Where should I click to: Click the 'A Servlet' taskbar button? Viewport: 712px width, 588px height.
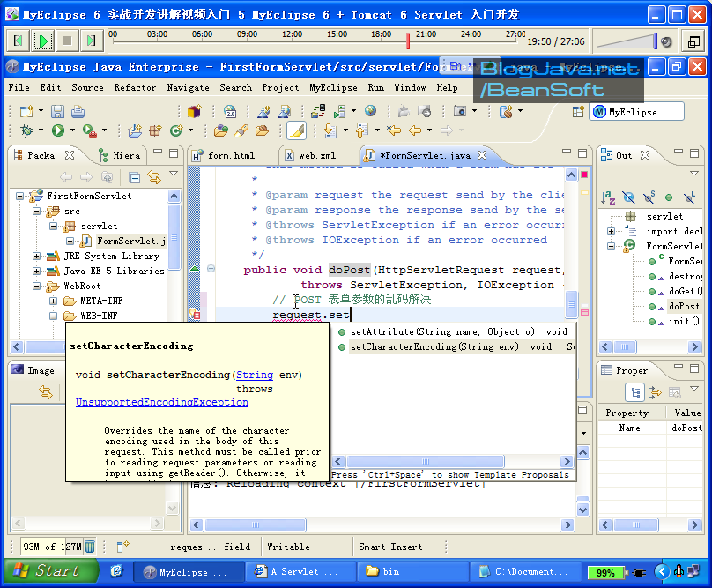click(300, 571)
